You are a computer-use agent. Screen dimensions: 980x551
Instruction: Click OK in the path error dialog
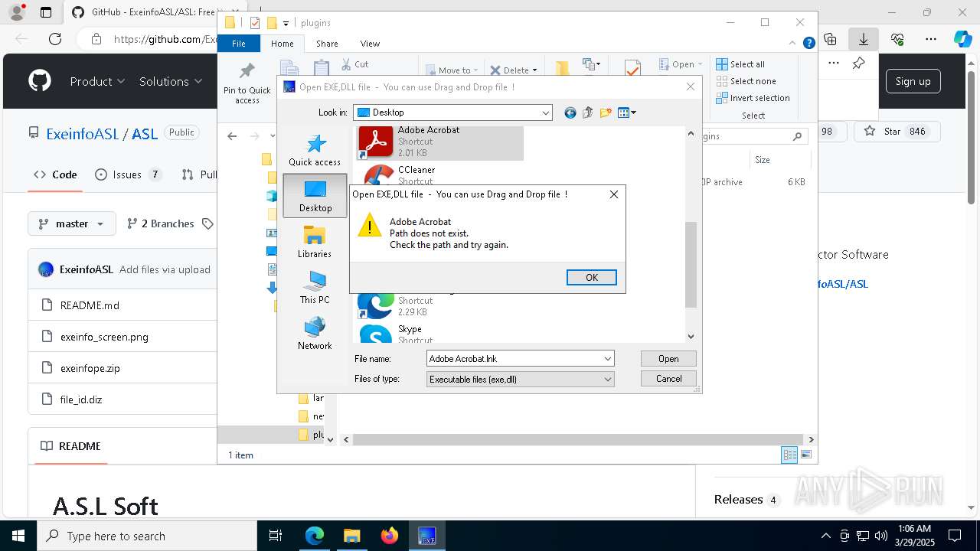point(592,278)
